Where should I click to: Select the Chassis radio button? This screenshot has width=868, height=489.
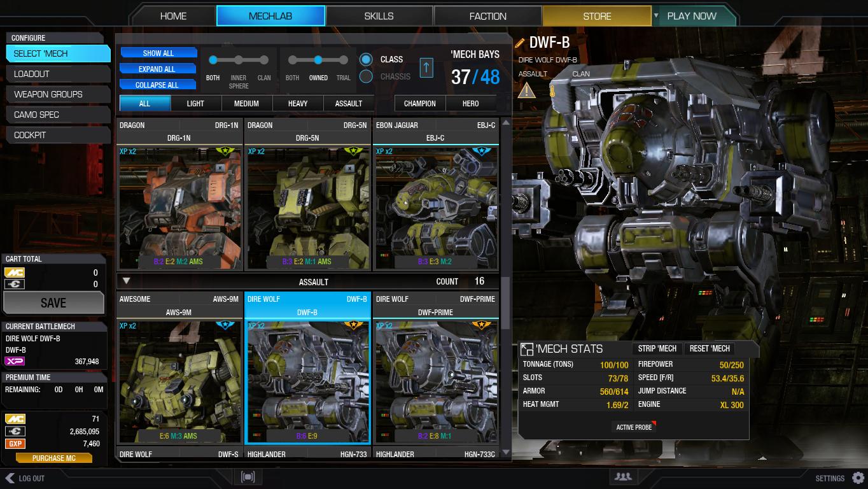coord(366,76)
